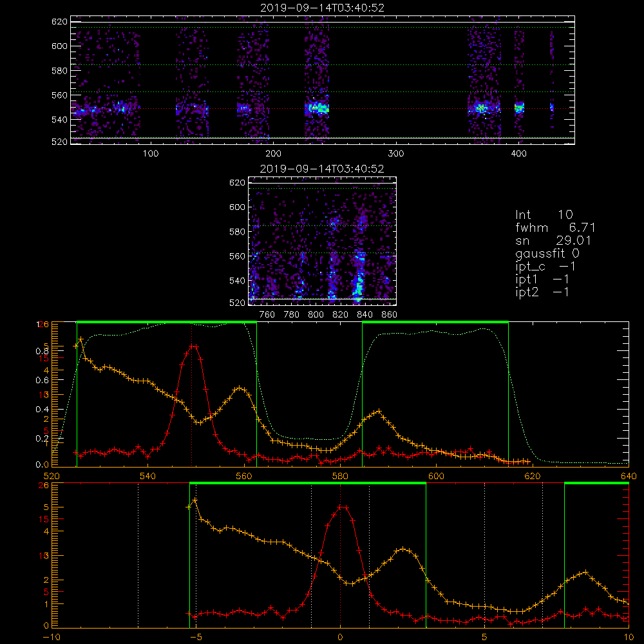Click x-axis label 840 on middle image
This screenshot has height=644, width=644.
(365, 315)
